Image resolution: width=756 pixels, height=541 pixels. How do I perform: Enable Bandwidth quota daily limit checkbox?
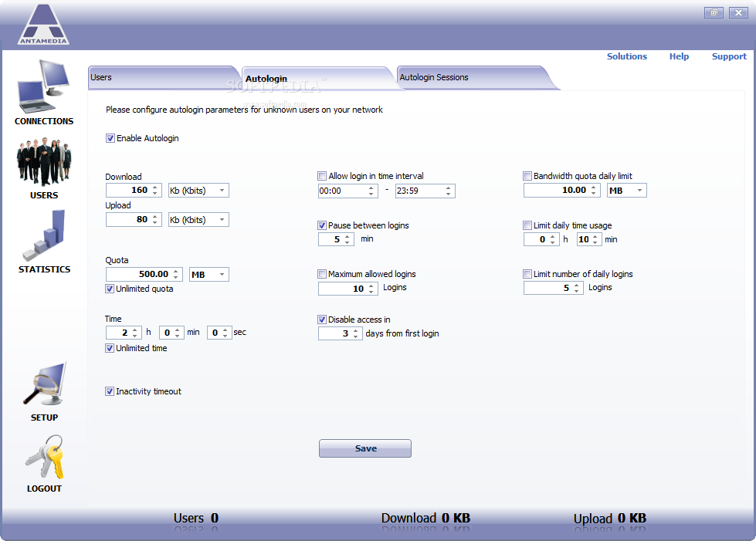pyautogui.click(x=527, y=176)
